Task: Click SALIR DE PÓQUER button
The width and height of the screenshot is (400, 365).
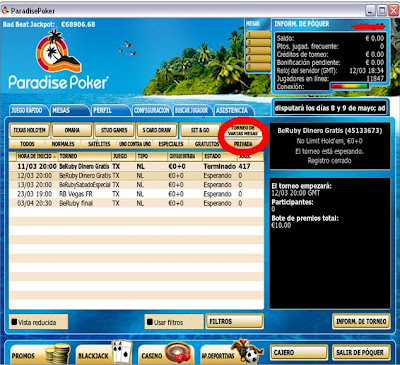Action: click(x=361, y=352)
